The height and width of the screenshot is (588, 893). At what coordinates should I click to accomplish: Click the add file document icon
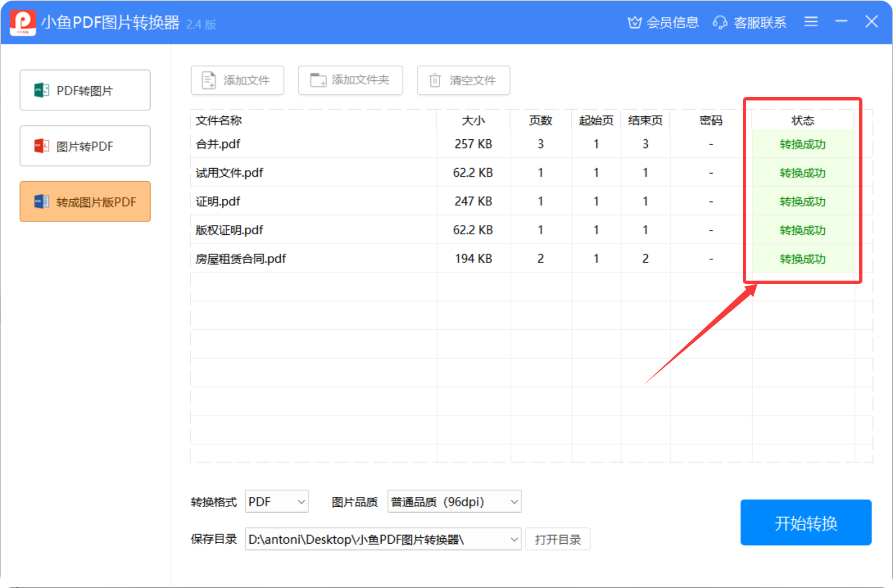pyautogui.click(x=209, y=80)
